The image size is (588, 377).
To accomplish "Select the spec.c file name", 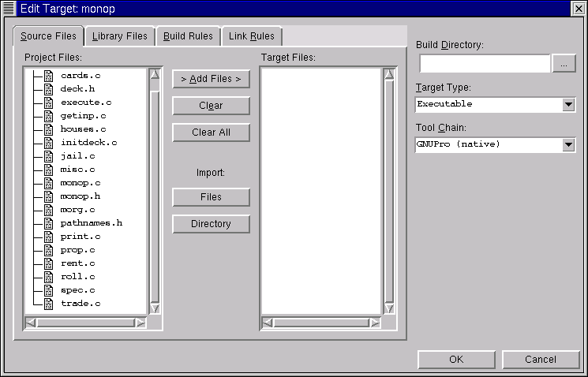I will (77, 290).
